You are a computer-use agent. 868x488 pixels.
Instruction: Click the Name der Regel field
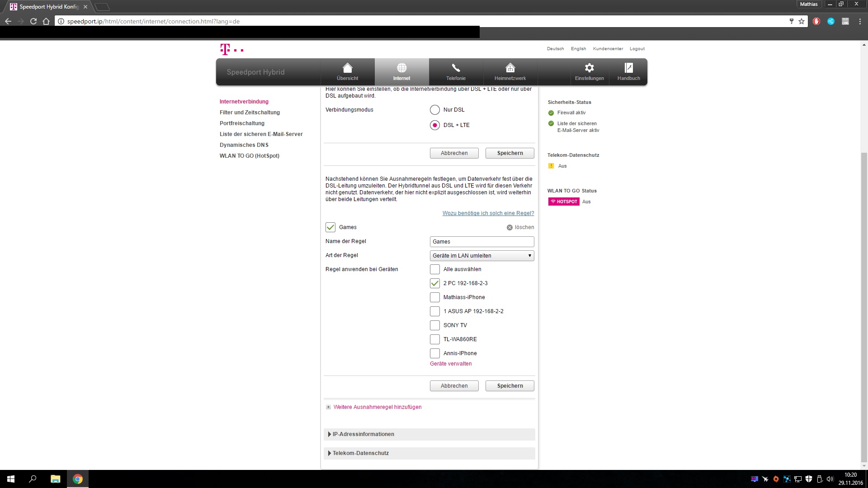tap(482, 242)
